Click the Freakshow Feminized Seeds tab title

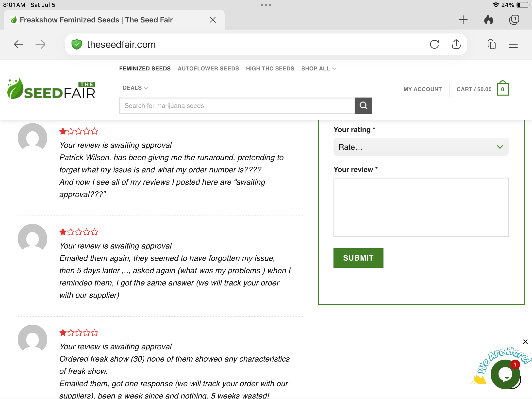tap(96, 20)
